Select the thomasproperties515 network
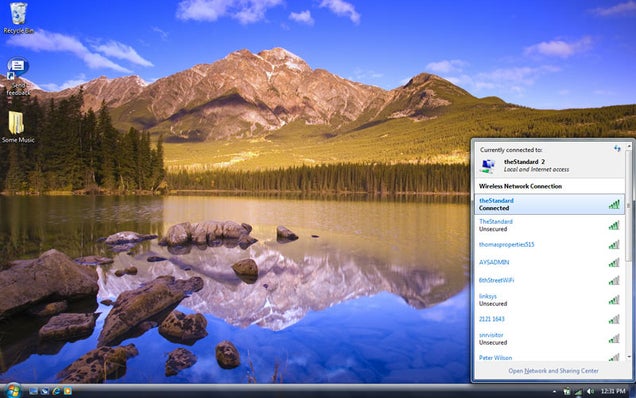 [550, 245]
